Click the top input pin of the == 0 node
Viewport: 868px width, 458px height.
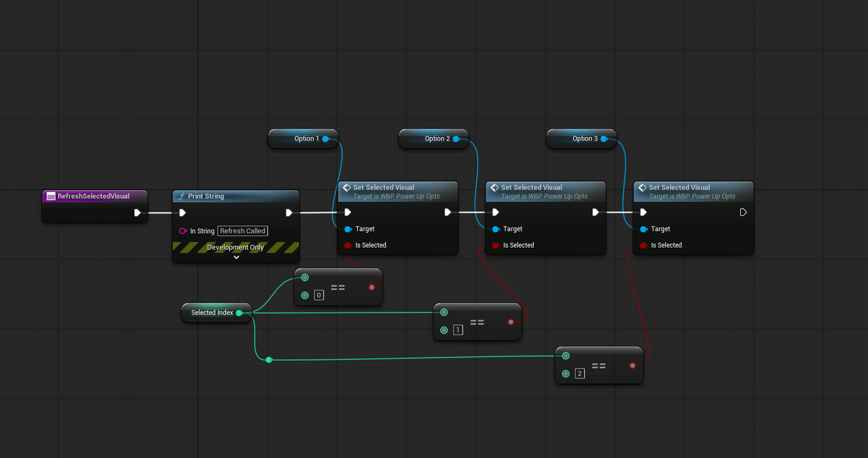click(x=305, y=277)
